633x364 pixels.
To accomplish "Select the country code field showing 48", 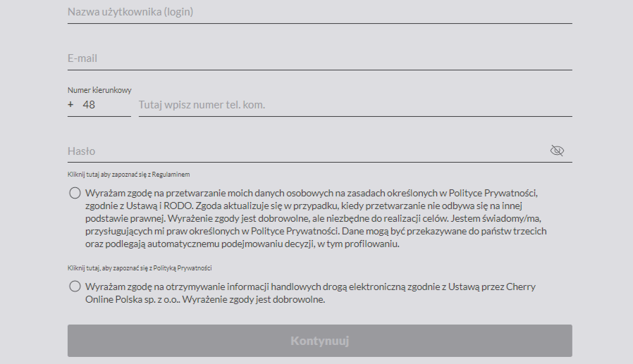I will [99, 105].
